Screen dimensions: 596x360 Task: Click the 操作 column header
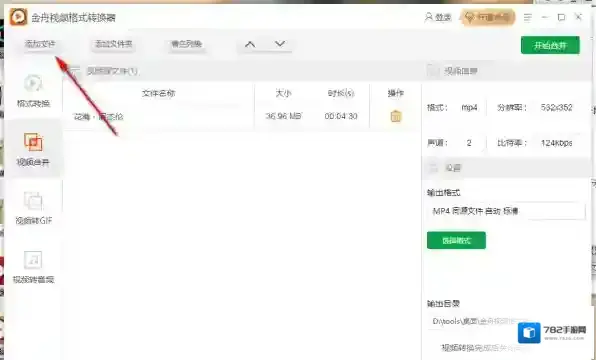[x=396, y=93]
